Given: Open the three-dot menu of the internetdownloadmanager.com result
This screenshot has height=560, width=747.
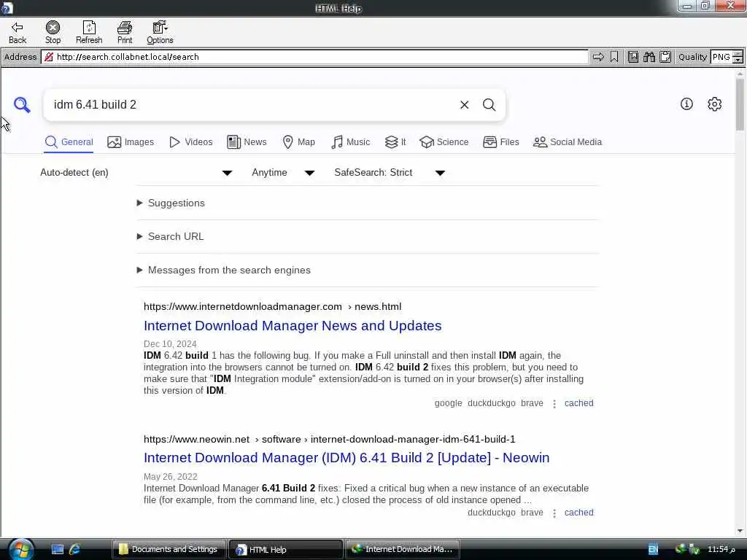Looking at the screenshot, I should click(x=554, y=404).
